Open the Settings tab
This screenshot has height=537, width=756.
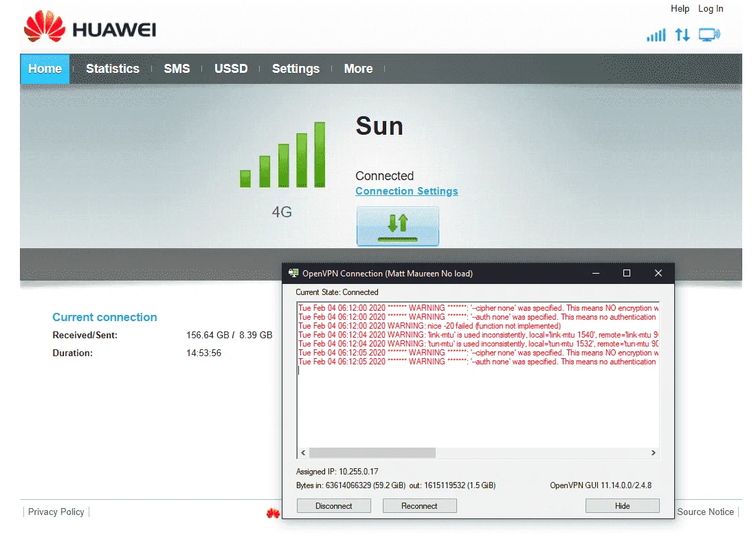point(296,69)
